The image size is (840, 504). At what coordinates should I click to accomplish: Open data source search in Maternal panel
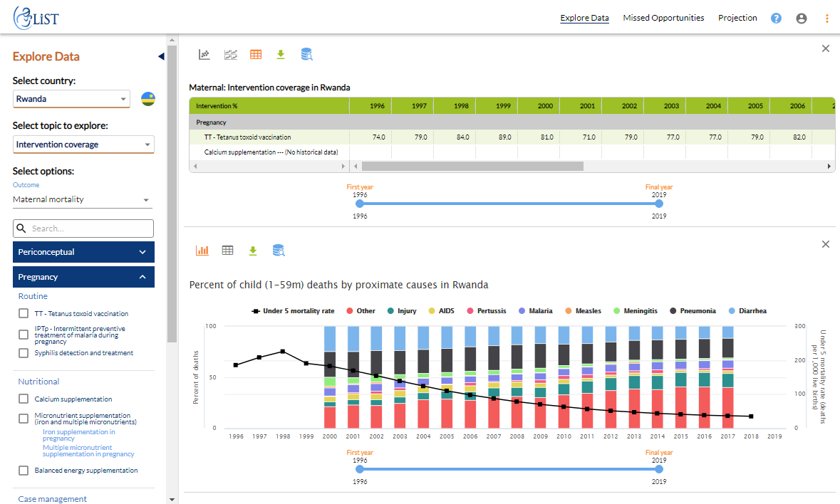[306, 54]
